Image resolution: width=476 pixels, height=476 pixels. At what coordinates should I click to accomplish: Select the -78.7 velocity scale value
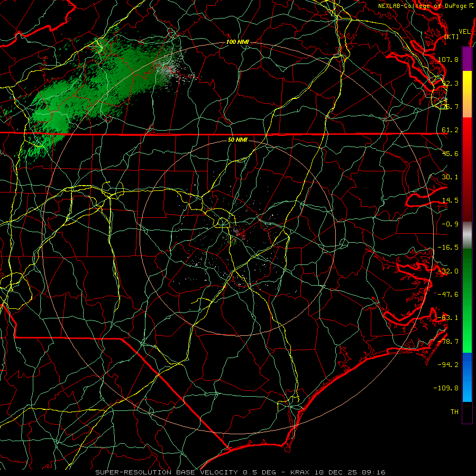[448, 342]
